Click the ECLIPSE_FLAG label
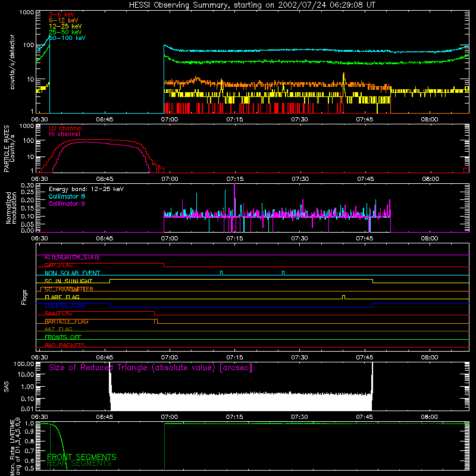The width and height of the screenshot is (476, 476). click(65, 305)
